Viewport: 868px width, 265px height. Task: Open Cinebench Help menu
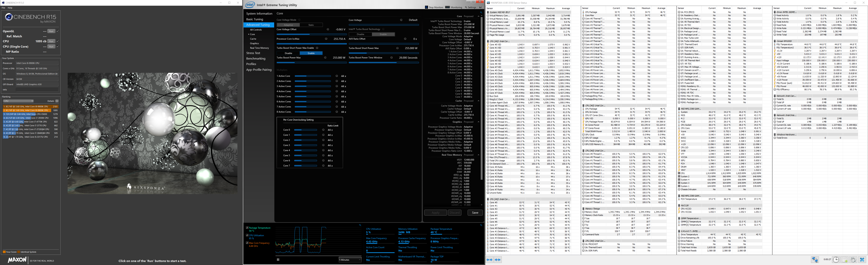(10, 8)
